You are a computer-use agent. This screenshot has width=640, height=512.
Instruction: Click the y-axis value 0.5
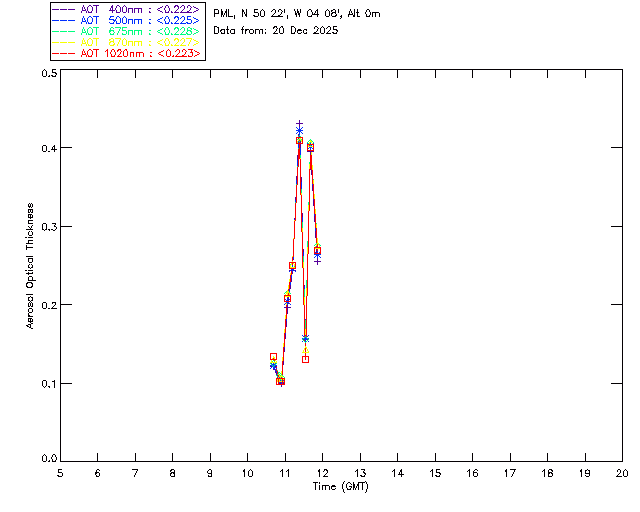(x=49, y=73)
